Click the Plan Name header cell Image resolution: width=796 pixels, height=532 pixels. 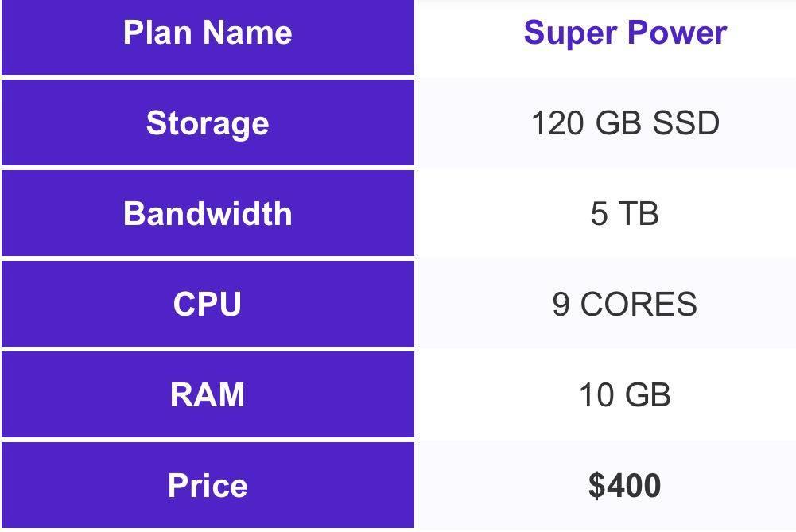point(208,37)
